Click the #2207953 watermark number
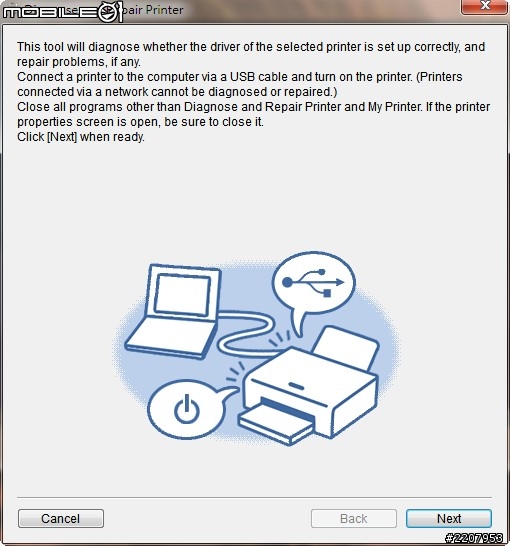This screenshot has width=510, height=546. pyautogui.click(x=474, y=538)
